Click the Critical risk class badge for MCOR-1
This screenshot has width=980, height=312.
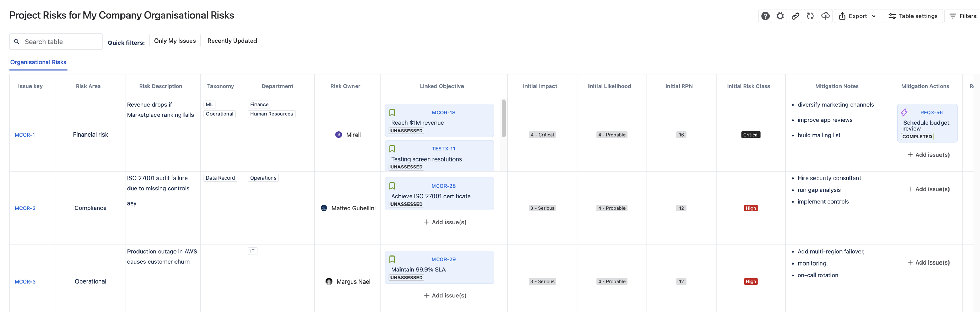pyautogui.click(x=750, y=135)
